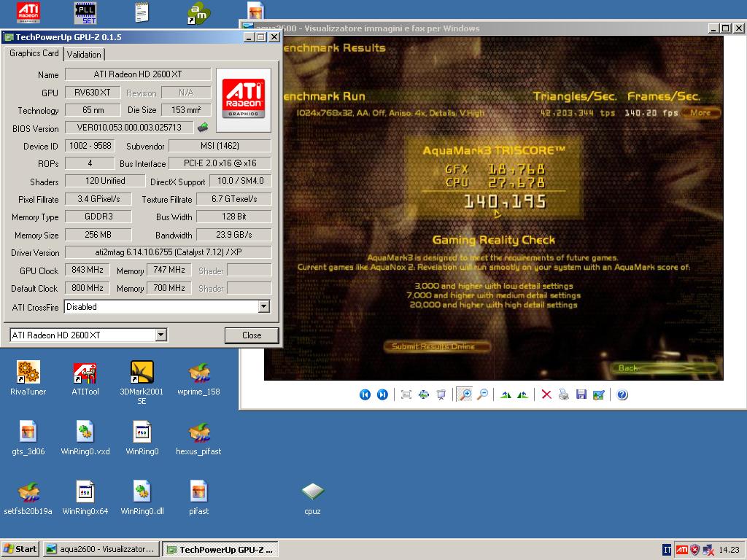The width and height of the screenshot is (747, 560).
Task: Click BIOS Version field
Action: point(129,127)
